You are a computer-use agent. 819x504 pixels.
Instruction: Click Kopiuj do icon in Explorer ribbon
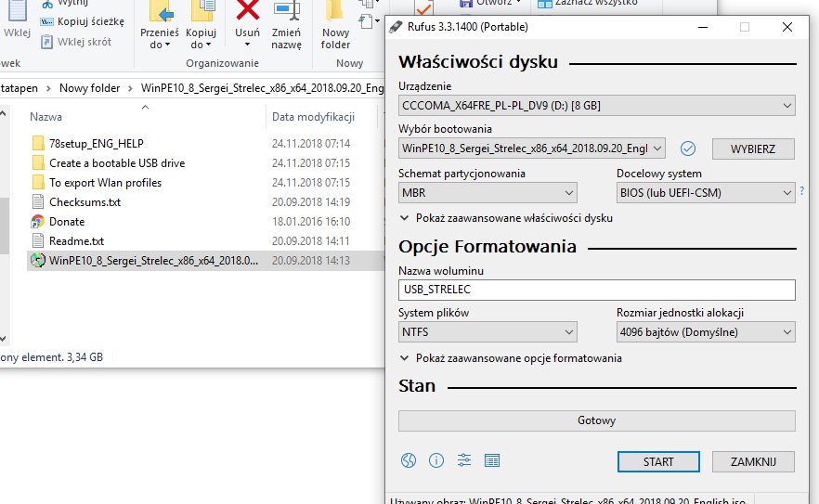coord(201,11)
